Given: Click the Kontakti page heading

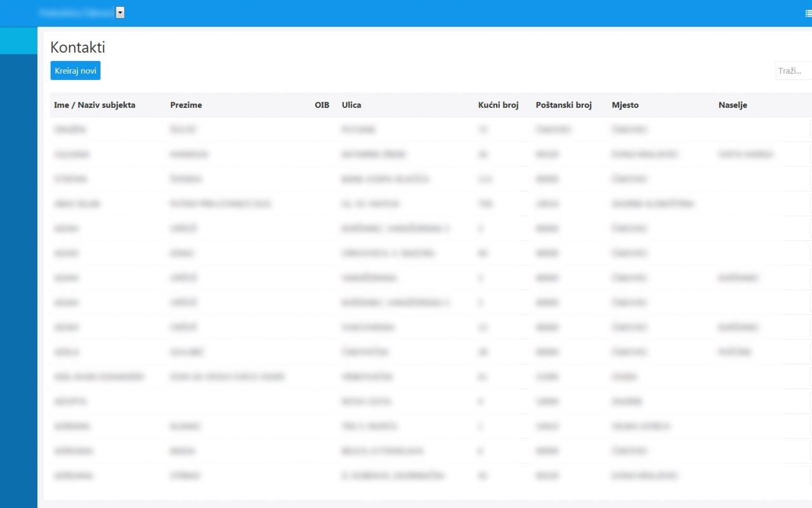Looking at the screenshot, I should 77,48.
